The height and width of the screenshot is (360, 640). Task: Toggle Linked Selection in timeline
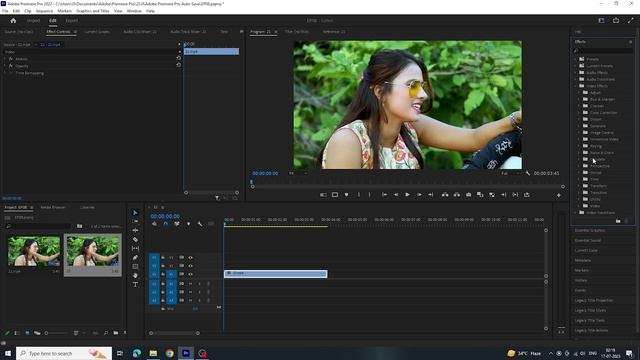click(x=177, y=224)
